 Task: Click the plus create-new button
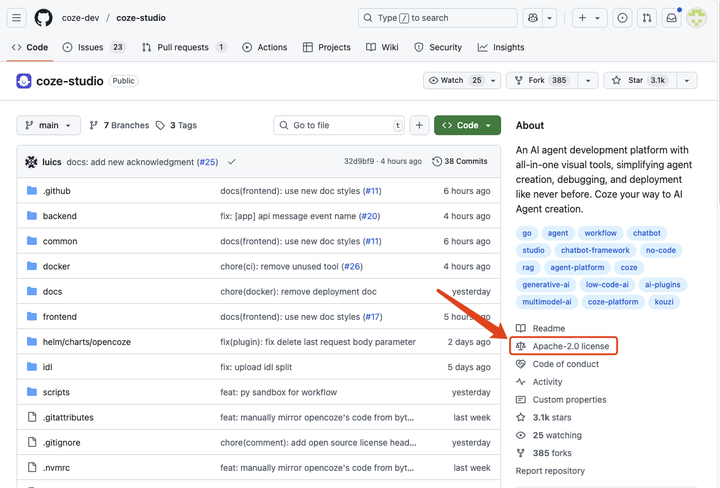click(582, 18)
